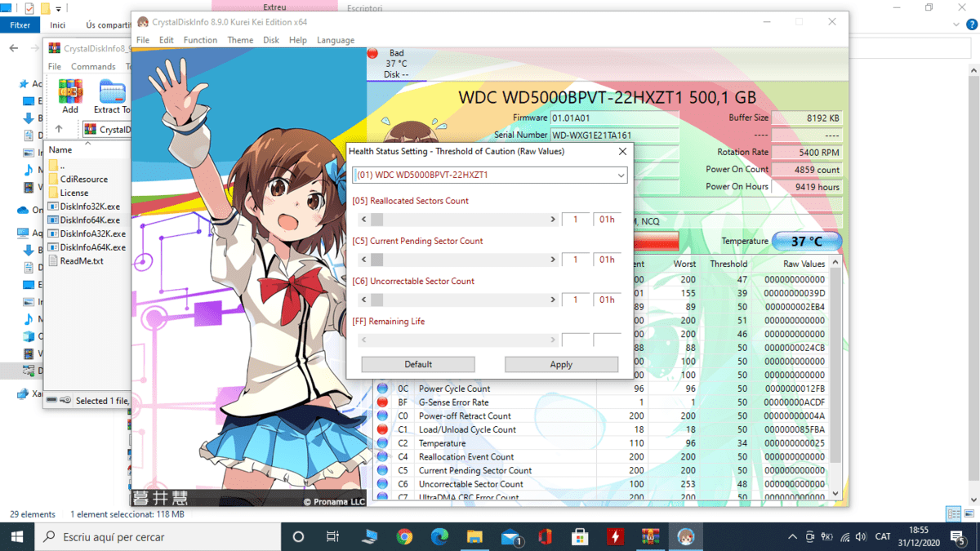980x551 pixels.
Task: Click the blue status circle for Temperature row
Action: (382, 443)
